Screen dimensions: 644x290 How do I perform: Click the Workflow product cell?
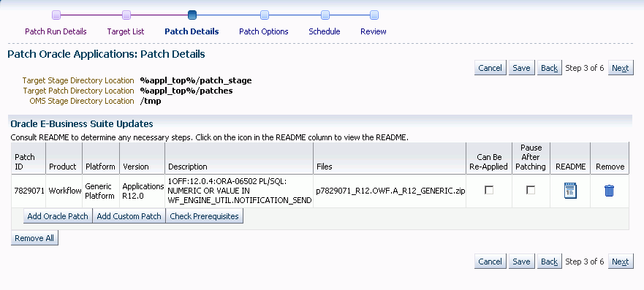[65, 191]
